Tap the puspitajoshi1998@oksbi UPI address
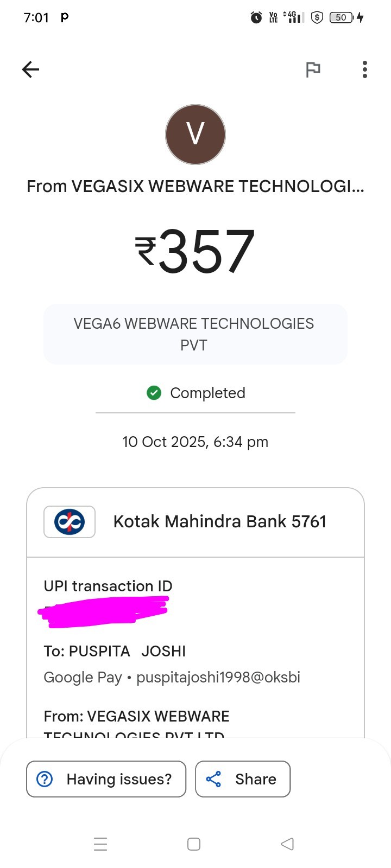Image resolution: width=391 pixels, height=868 pixels. coord(218,677)
